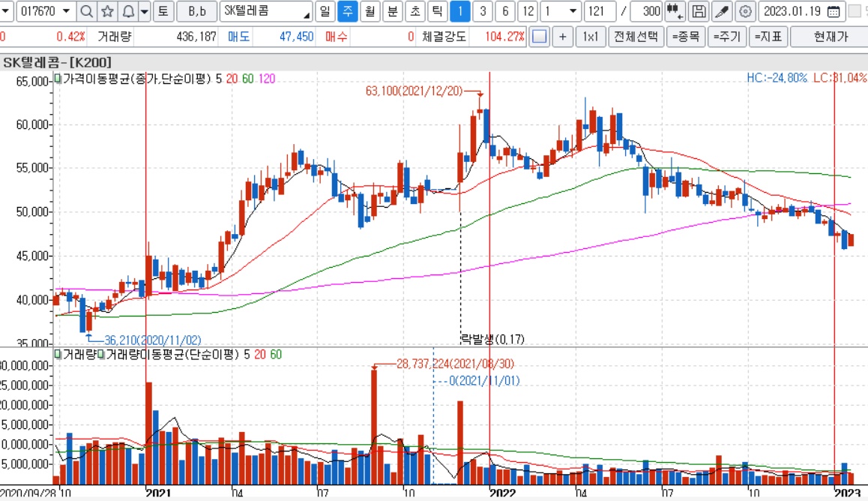The image size is (868, 501).
Task: Click the =주기 sync button
Action: [726, 37]
